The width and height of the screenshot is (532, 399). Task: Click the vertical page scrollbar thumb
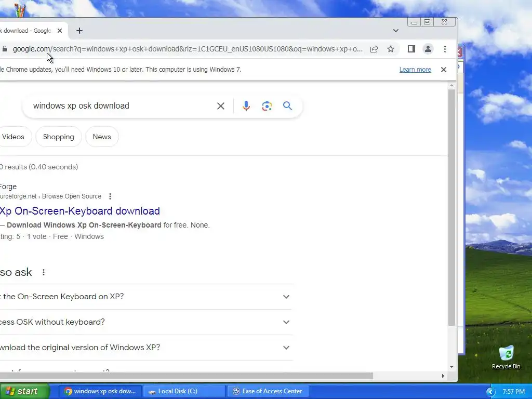(x=451, y=208)
